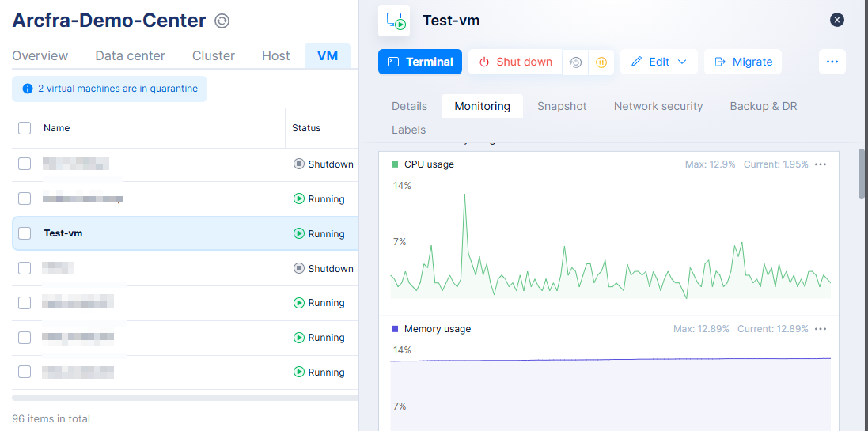Screen dimensions: 868x431
Task: Check the first Shutdown VM row checkbox
Action: click(x=25, y=164)
